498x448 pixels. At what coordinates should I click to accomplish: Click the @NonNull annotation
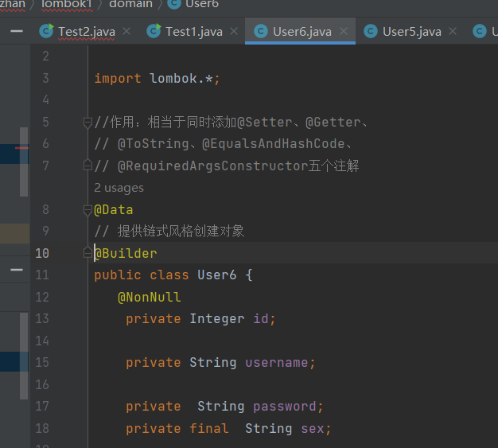tap(150, 298)
